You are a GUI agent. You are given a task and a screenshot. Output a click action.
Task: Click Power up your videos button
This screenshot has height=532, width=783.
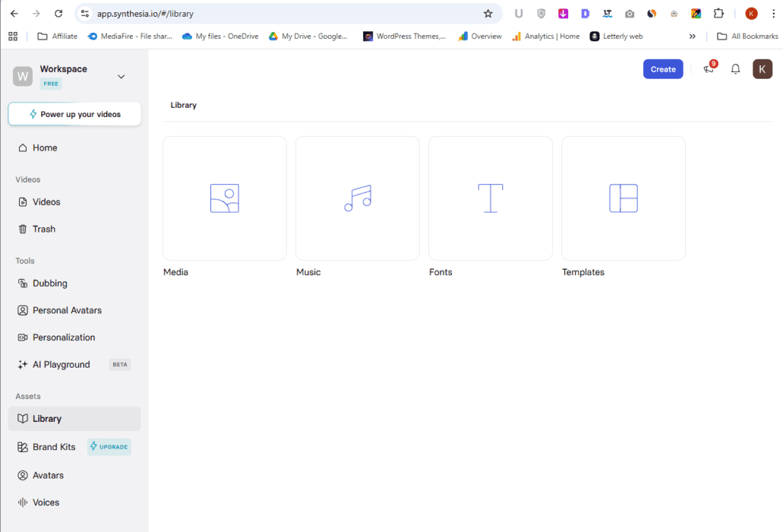tap(74, 115)
